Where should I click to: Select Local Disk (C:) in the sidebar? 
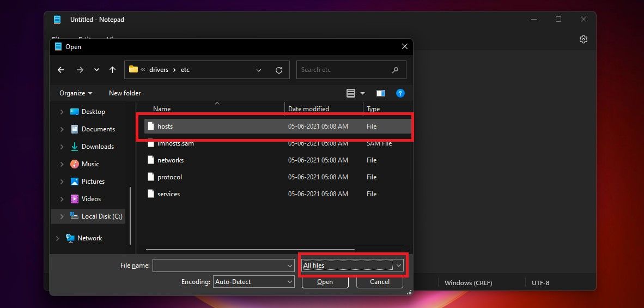[x=88, y=216]
